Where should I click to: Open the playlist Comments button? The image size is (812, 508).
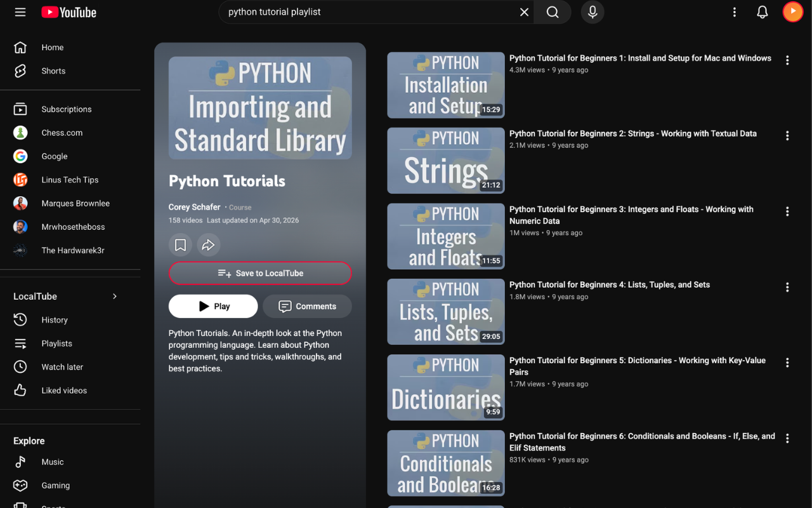pos(308,306)
